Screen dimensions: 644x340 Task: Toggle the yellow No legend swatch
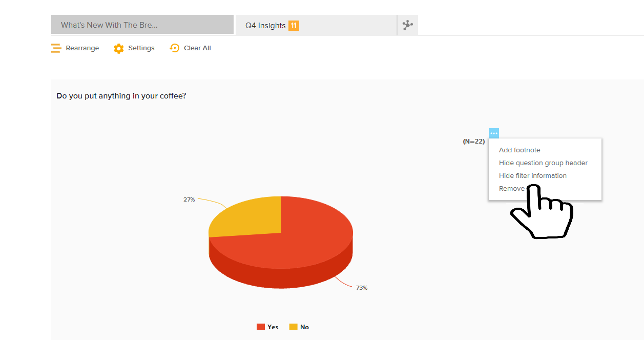294,327
